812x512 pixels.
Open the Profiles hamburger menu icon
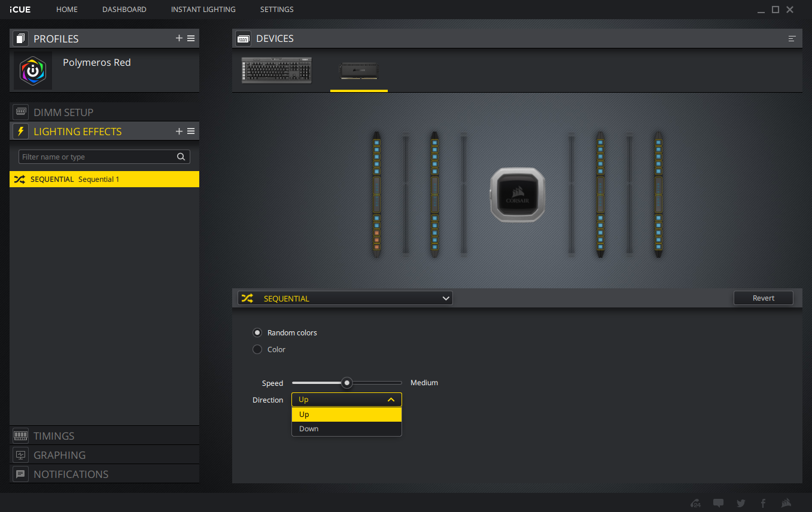(x=191, y=38)
